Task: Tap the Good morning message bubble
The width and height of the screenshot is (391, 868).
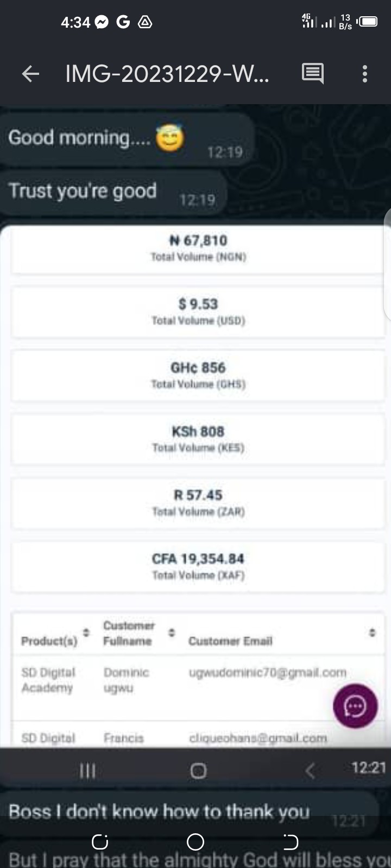Action: click(126, 139)
